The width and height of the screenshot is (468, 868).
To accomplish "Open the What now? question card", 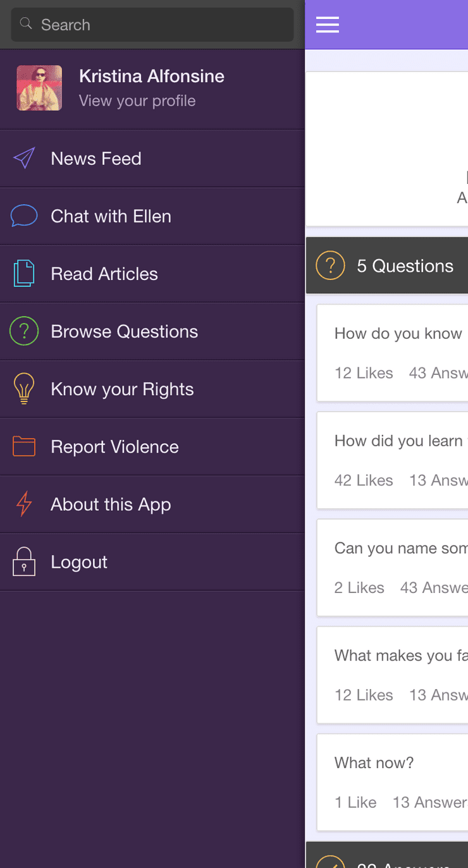I will click(x=392, y=782).
